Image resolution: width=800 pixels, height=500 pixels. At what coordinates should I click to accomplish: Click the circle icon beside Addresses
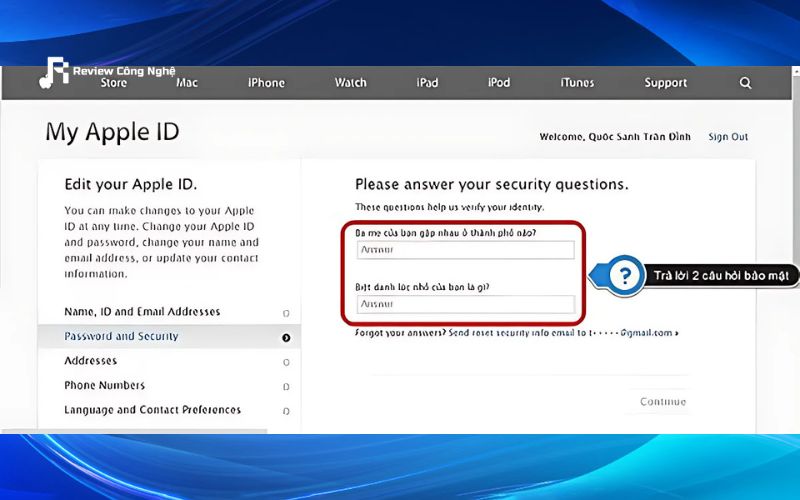286,362
